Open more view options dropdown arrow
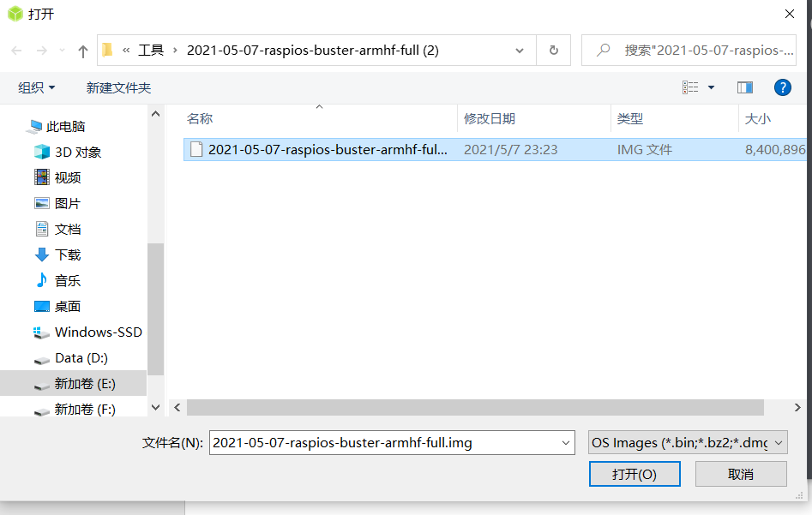Screen dimensions: 812x515 [711, 87]
